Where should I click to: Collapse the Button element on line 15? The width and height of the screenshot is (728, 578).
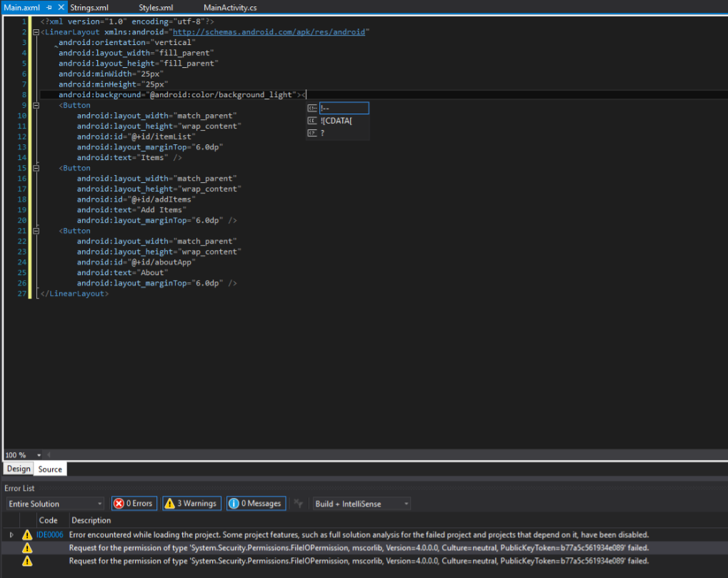(x=36, y=168)
